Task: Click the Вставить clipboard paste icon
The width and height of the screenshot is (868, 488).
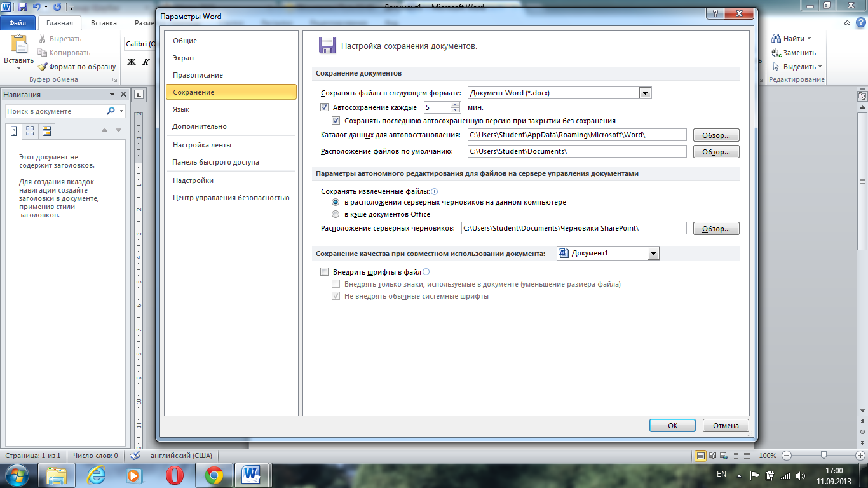Action: pyautogui.click(x=19, y=44)
